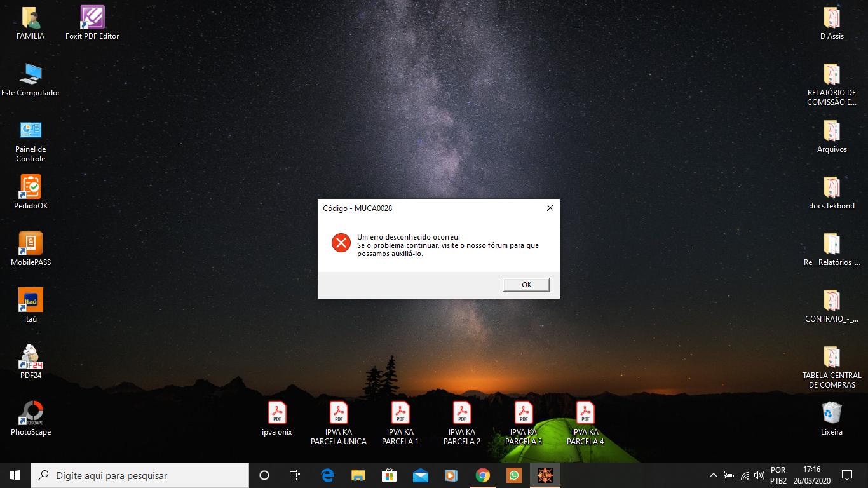Click OK in the MUCA0028 error dialog

click(x=526, y=285)
